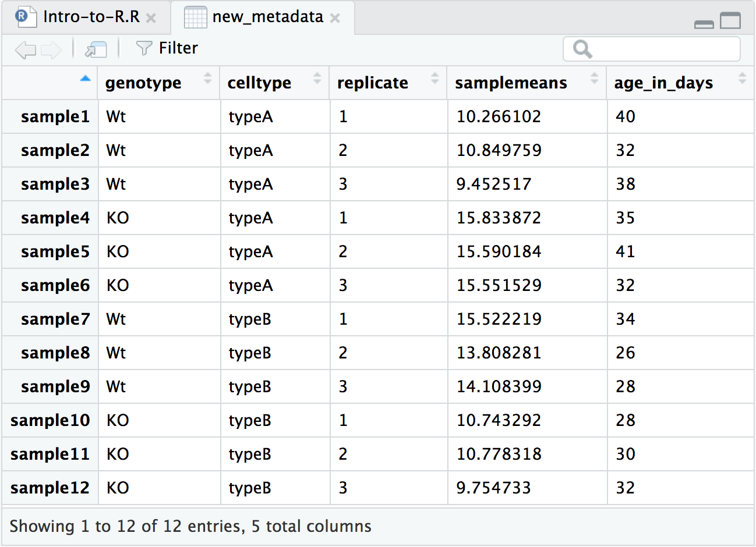The width and height of the screenshot is (756, 547).
Task: Toggle row name sort arrow
Action: (x=86, y=79)
